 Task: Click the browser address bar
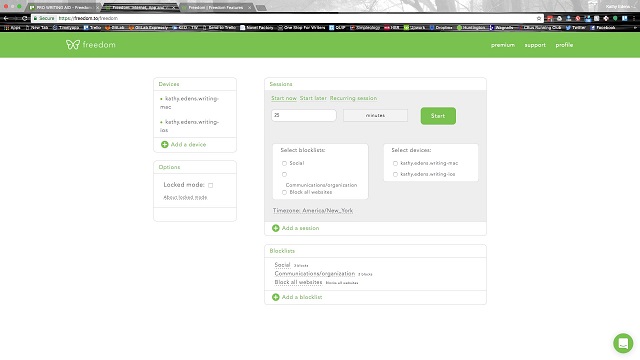[x=286, y=18]
